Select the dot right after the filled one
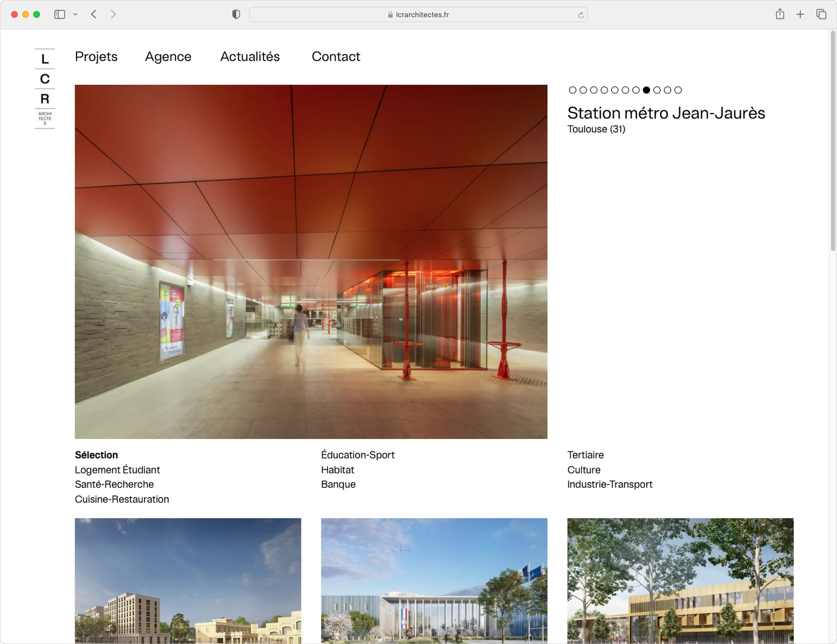This screenshot has width=837, height=644. (657, 90)
